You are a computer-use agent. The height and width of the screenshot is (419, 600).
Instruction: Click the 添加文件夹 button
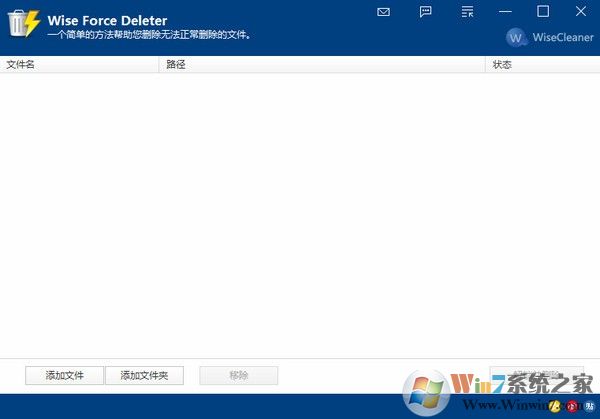(x=144, y=375)
